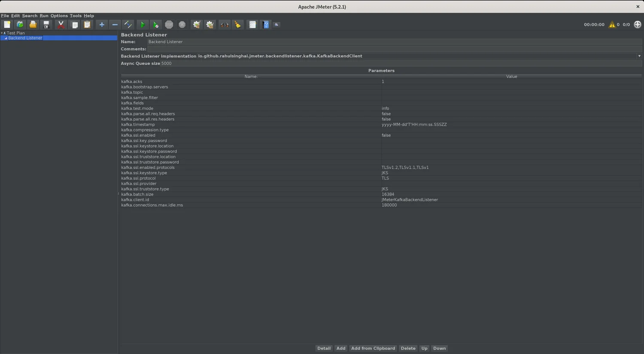Click the Stop test icon

click(x=169, y=24)
